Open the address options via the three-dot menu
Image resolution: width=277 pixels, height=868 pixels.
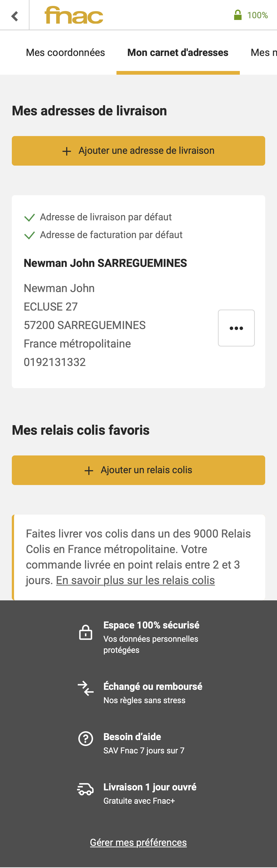pyautogui.click(x=236, y=328)
